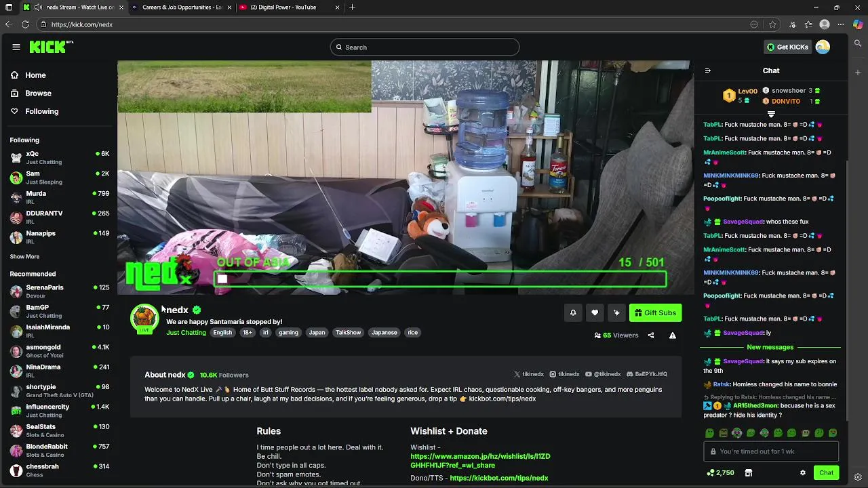The image size is (868, 488).
Task: Open Following in the sidebar
Action: [x=41, y=111]
